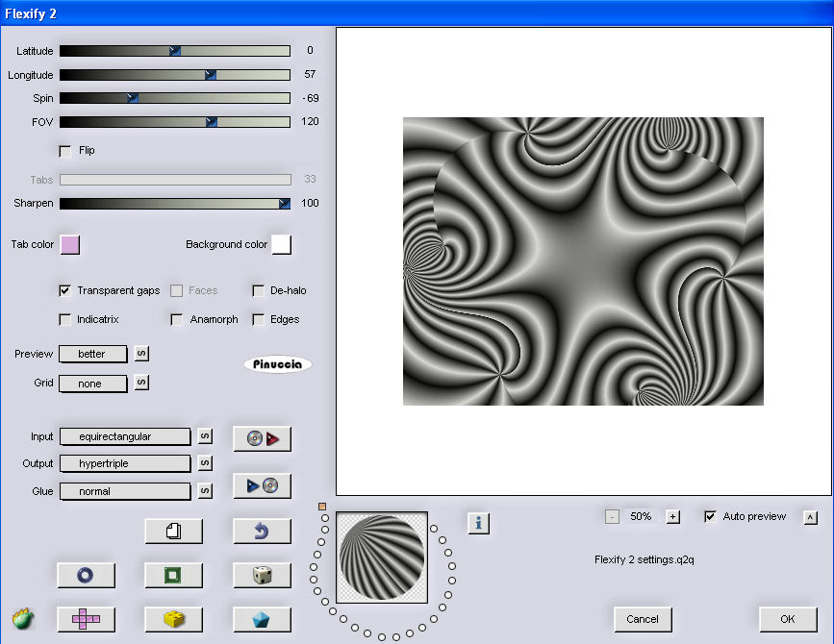
Task: Click the Pinuccia logo badge
Action: (x=278, y=364)
